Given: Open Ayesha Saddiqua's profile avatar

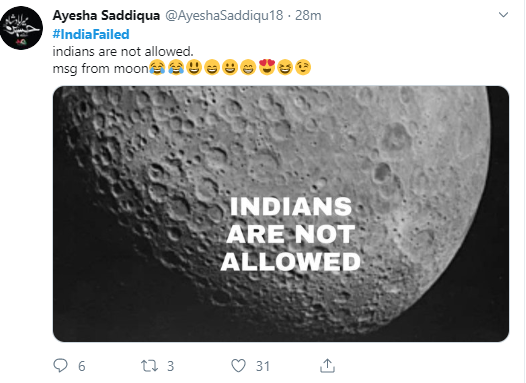Looking at the screenshot, I should (x=21, y=28).
